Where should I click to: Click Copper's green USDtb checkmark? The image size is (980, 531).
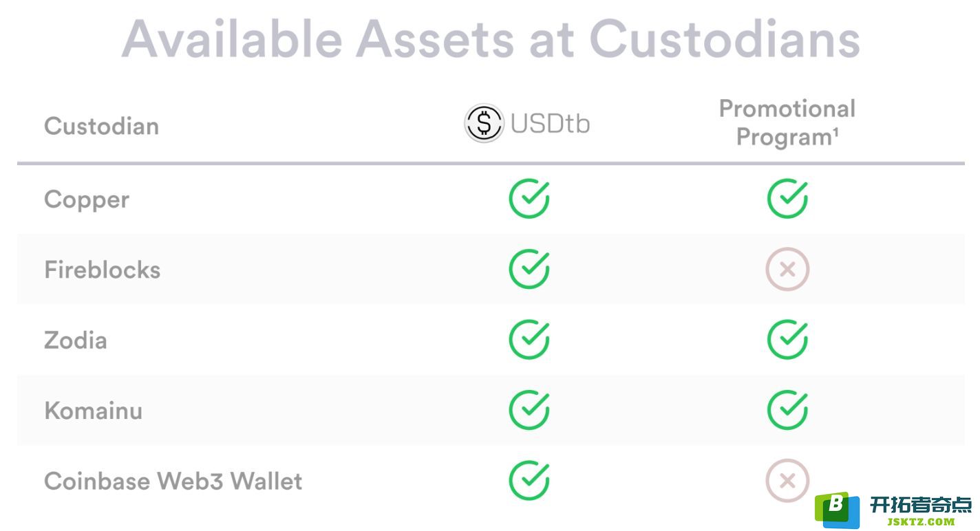[x=529, y=199]
